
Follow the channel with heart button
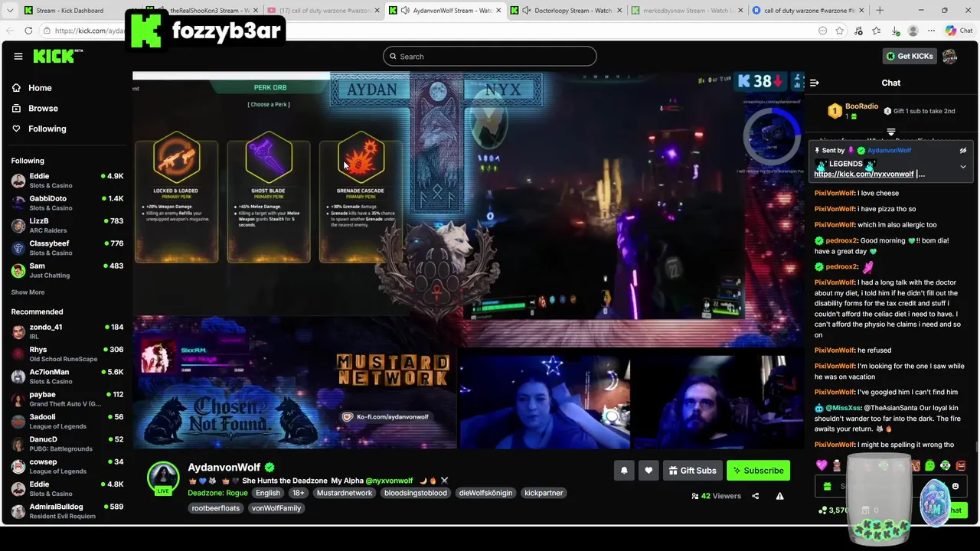pos(648,471)
